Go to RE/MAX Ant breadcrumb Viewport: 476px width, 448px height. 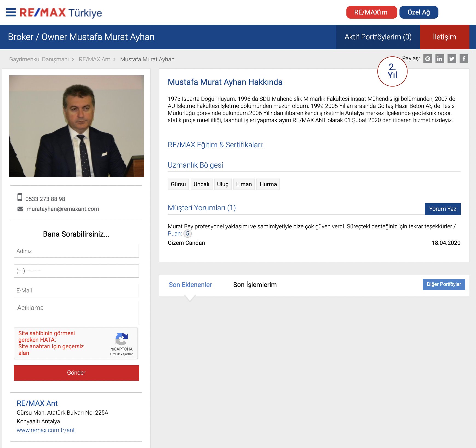point(94,59)
